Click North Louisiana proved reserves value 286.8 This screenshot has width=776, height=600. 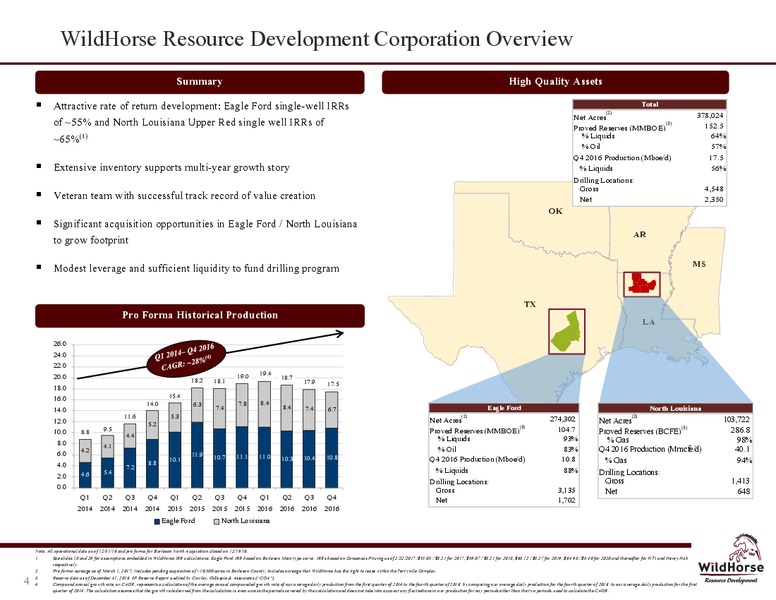(x=741, y=430)
